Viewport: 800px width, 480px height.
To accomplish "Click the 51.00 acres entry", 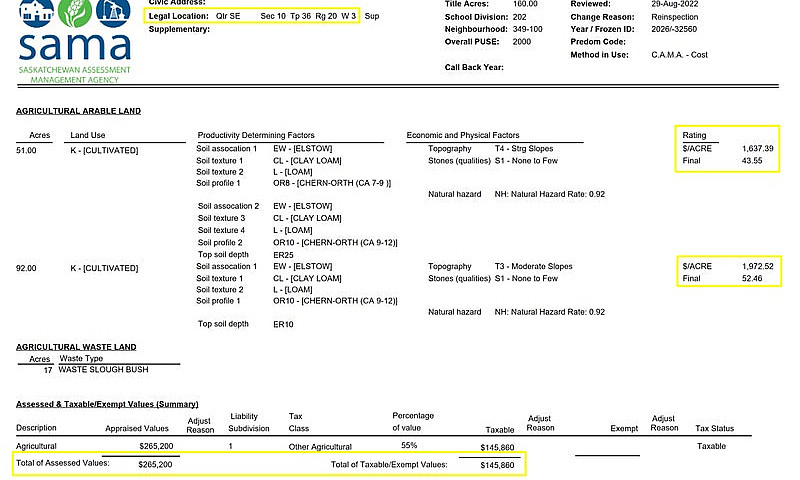I will 26,150.
